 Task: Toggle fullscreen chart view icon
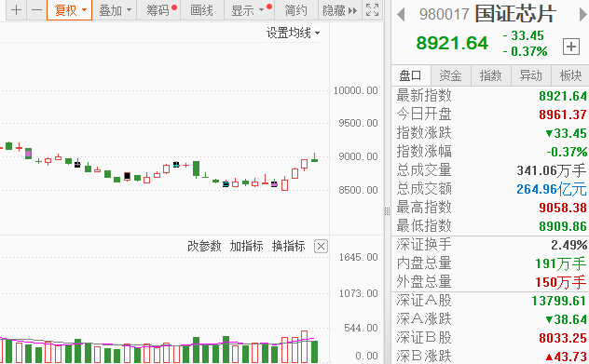coord(372,10)
